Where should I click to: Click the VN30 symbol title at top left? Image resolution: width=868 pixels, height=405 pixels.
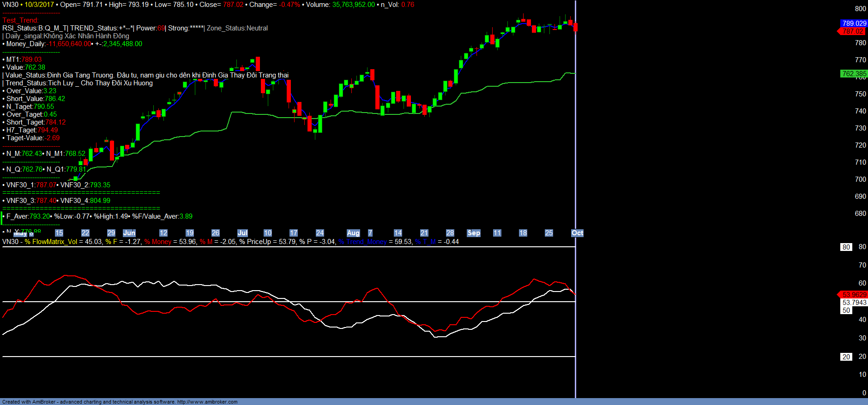10,5
